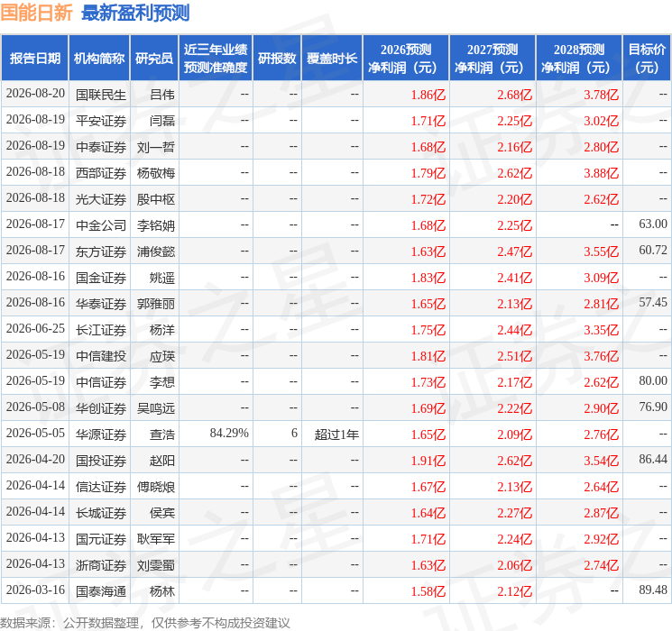Click the 近三年业绩预测准确度 column header
The image size is (672, 631).
[x=216, y=59]
